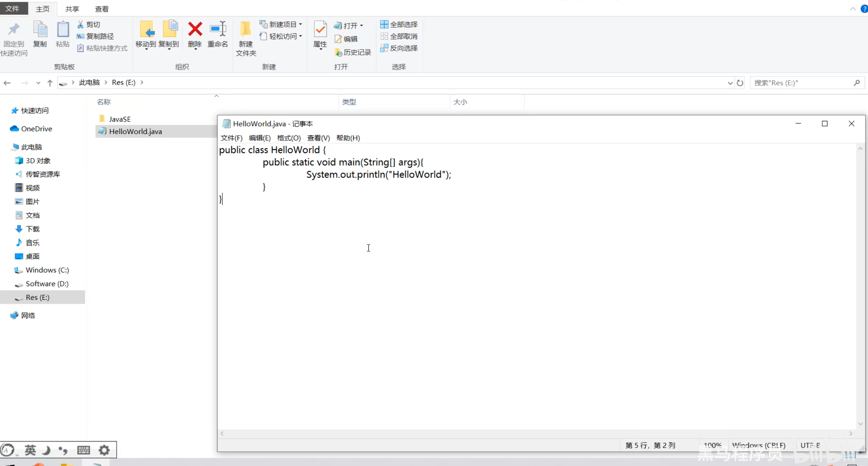Click the History (历史记录) icon
Image resolution: width=868 pixels, height=466 pixels.
pyautogui.click(x=338, y=52)
